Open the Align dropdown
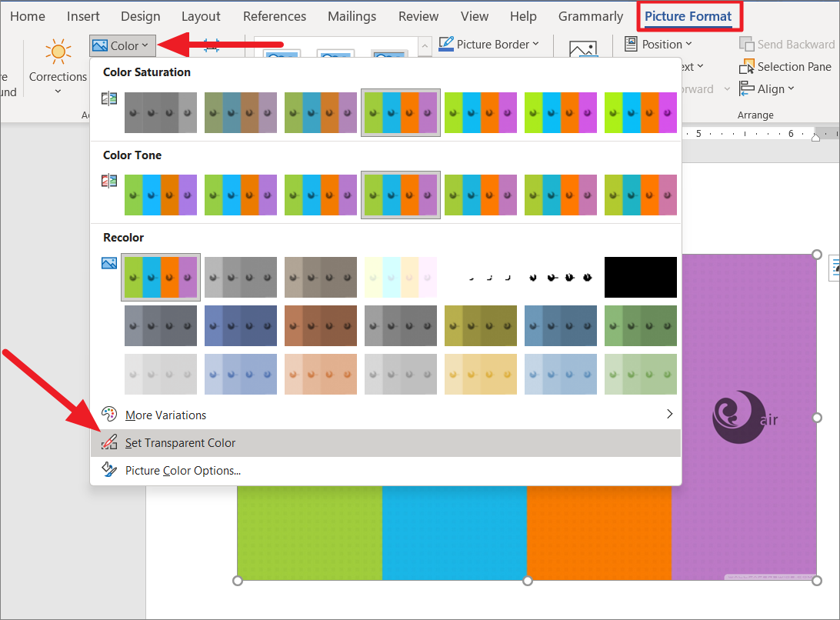 pyautogui.click(x=767, y=89)
